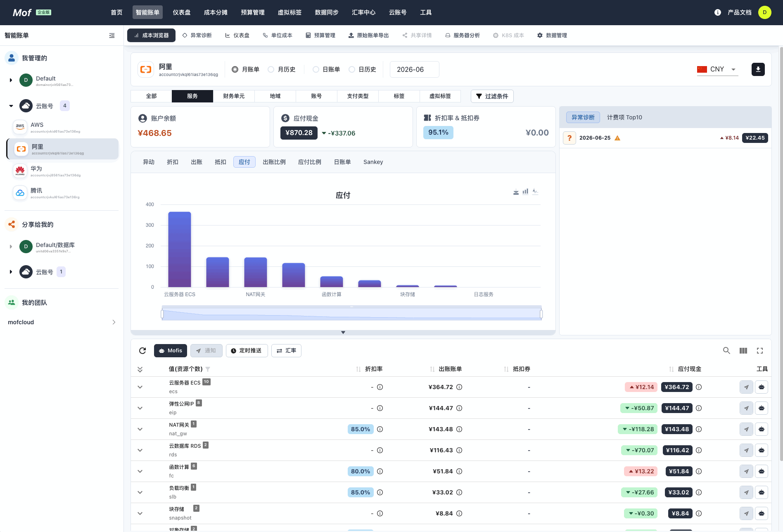Expand 函数计算 table row
The width and height of the screenshot is (783, 532).
pyautogui.click(x=140, y=471)
